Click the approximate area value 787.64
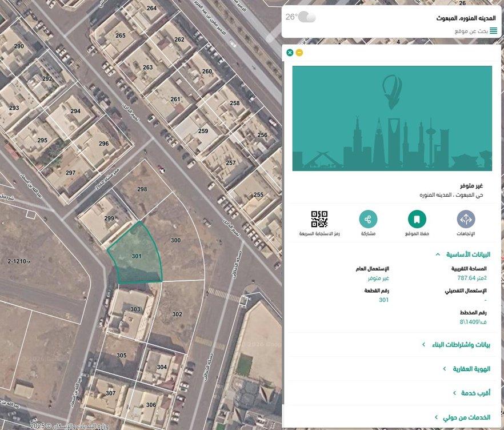 pyautogui.click(x=471, y=278)
